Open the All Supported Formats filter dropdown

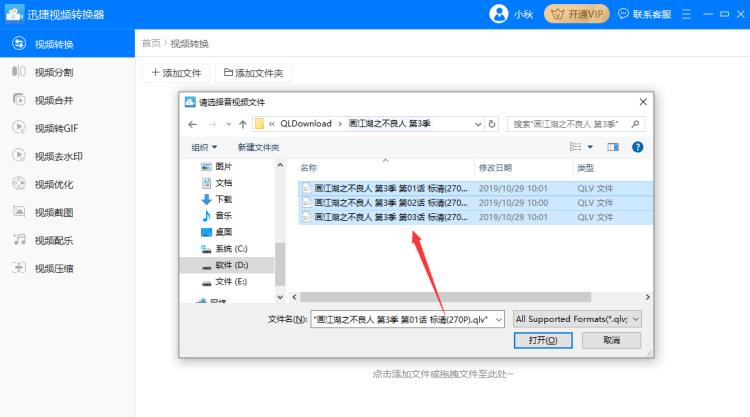pos(577,319)
